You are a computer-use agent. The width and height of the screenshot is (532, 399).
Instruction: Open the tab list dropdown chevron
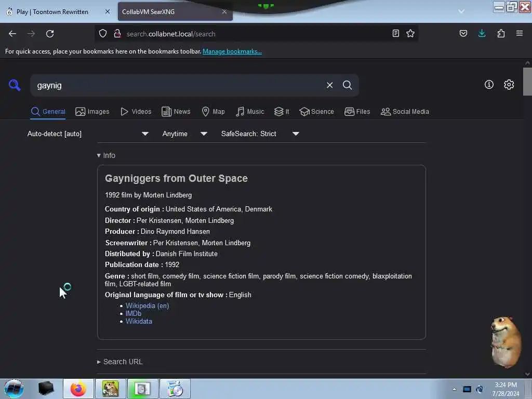(x=461, y=11)
